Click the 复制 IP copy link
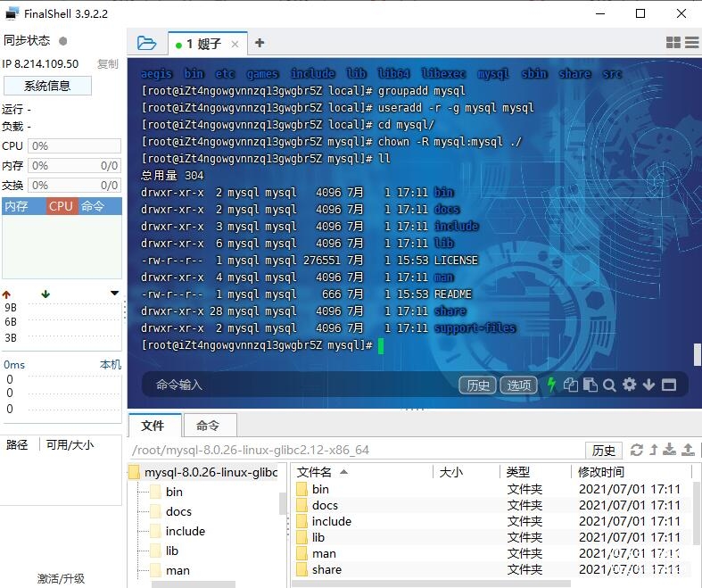This screenshot has width=702, height=588. click(107, 64)
